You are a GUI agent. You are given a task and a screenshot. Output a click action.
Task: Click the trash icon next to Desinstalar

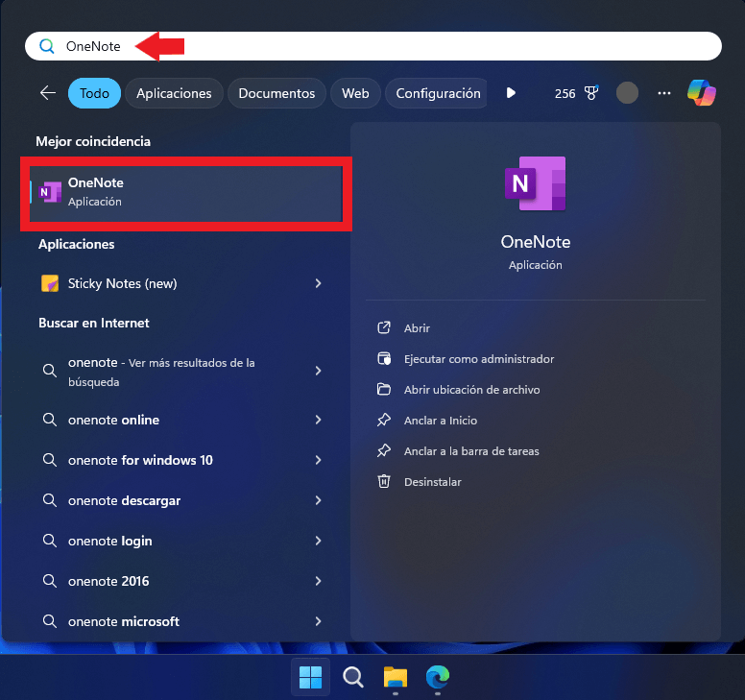(x=384, y=482)
